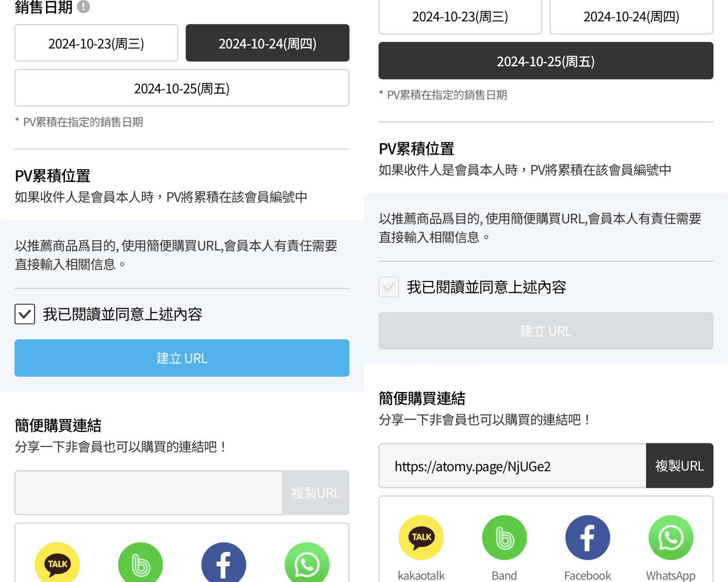This screenshot has height=582, width=728.
Task: Share via Facebook icon in right panel
Action: (x=588, y=537)
